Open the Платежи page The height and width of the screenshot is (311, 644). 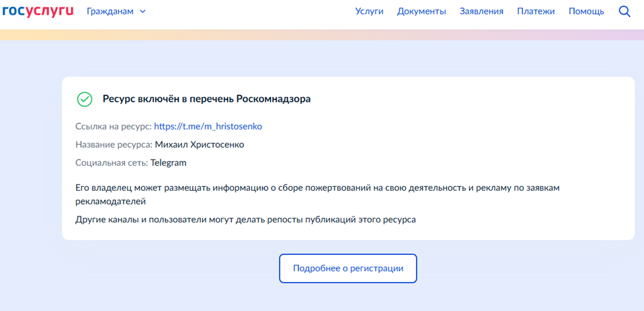(x=536, y=11)
